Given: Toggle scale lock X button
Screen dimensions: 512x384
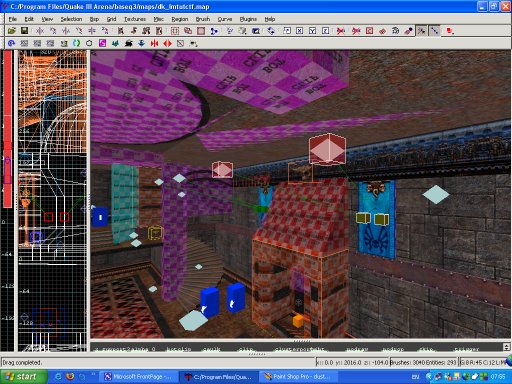Looking at the screenshot, I should pyautogui.click(x=300, y=31).
